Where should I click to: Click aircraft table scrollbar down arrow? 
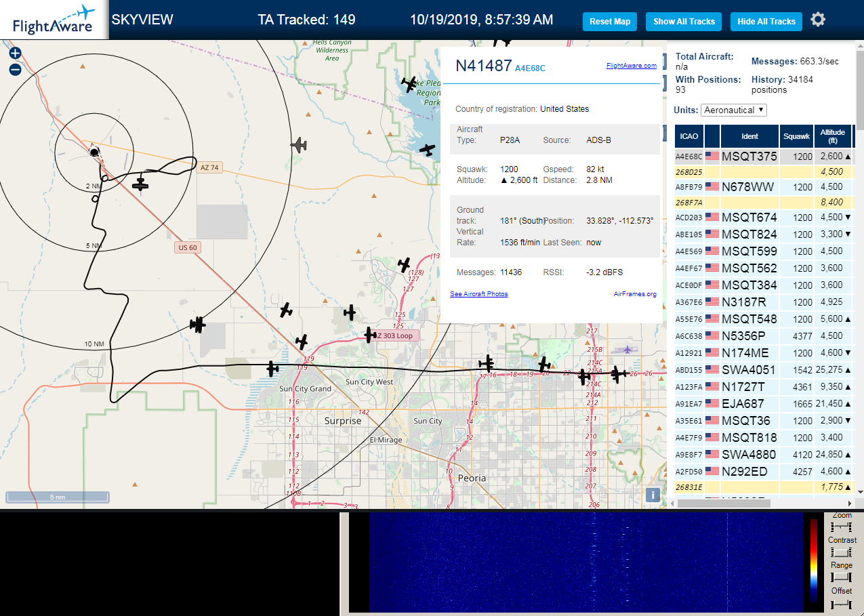coord(860,491)
